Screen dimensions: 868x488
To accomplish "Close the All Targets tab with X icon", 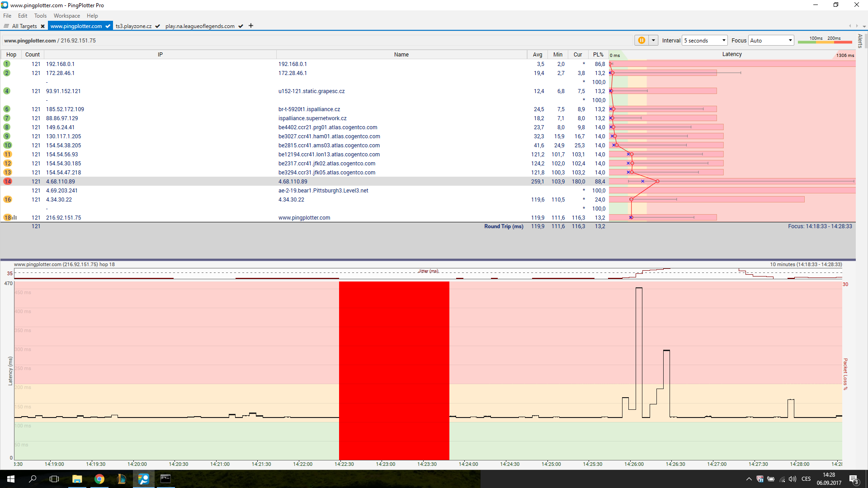I will [42, 26].
